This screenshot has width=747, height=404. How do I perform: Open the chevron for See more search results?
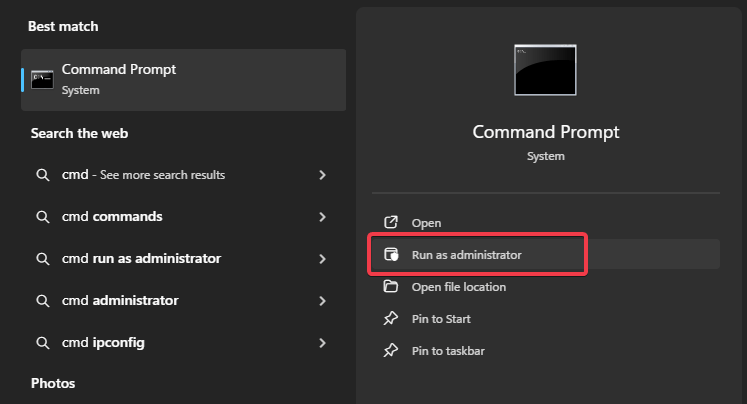(322, 175)
